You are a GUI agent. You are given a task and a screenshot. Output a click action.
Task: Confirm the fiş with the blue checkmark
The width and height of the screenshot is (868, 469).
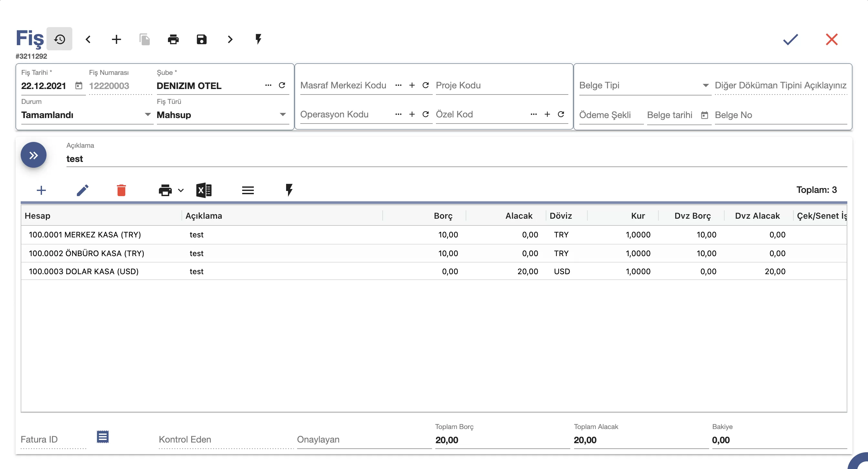coord(790,39)
